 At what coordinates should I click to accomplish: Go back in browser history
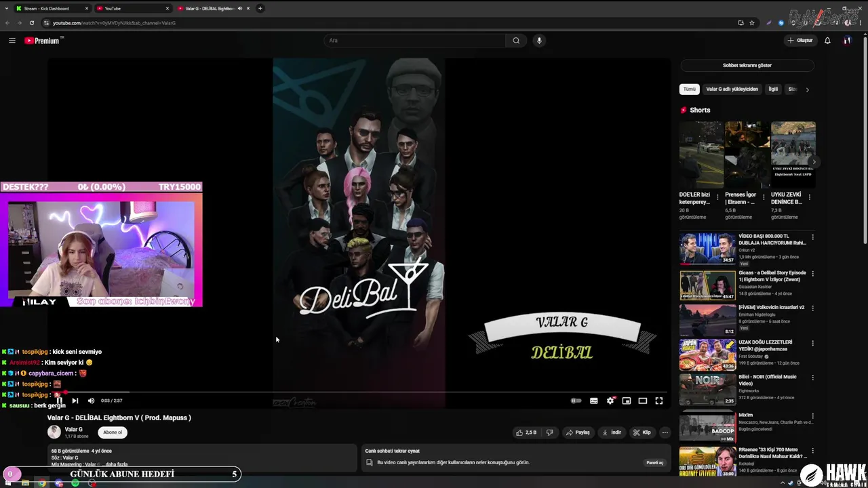click(8, 23)
